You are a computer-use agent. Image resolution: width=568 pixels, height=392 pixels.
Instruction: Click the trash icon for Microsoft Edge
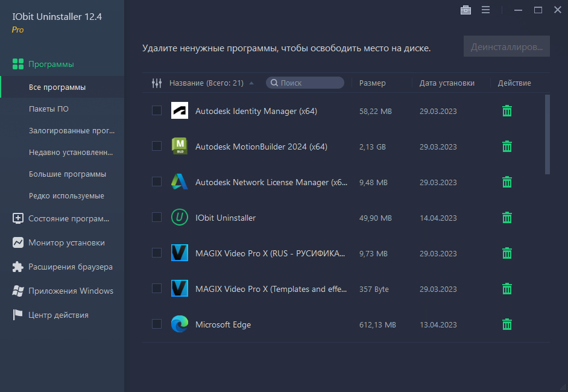(506, 324)
